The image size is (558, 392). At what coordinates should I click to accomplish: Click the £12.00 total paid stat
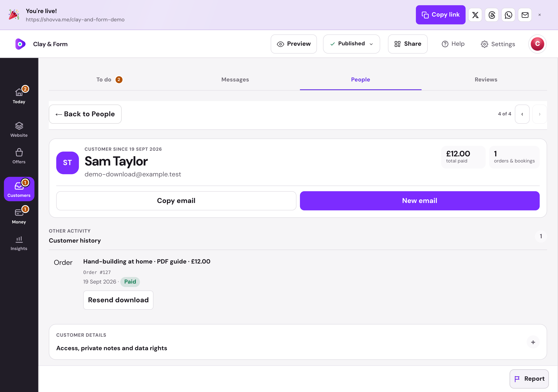coord(463,157)
